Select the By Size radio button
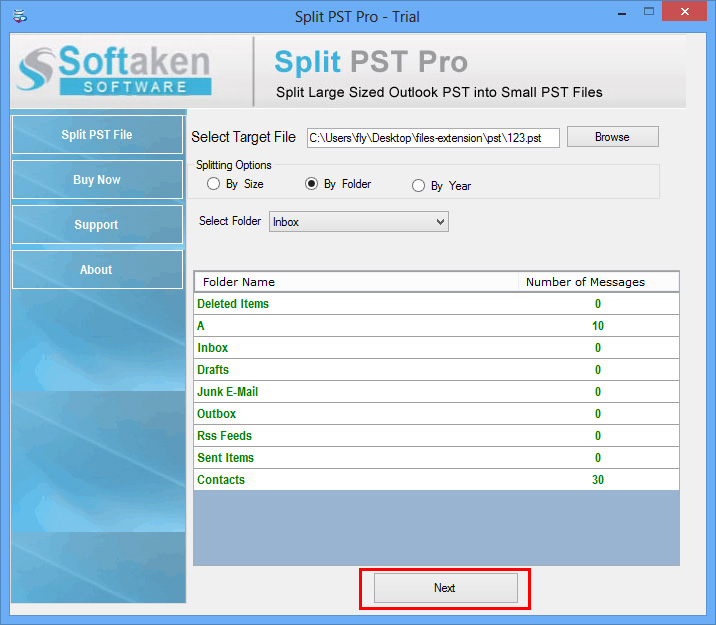 point(213,184)
